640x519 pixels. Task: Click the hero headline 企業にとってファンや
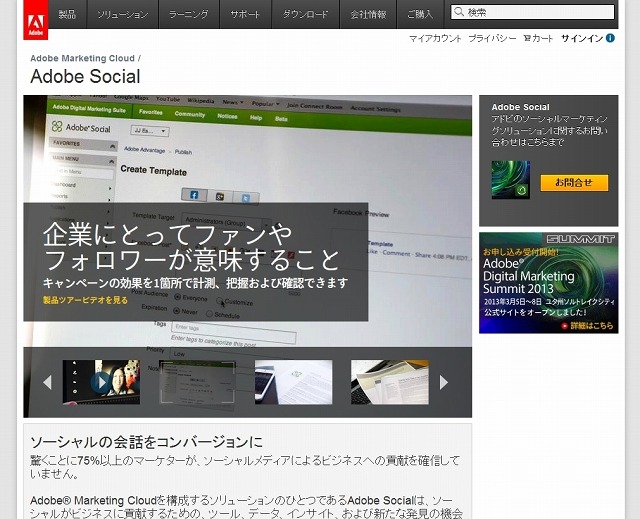[168, 235]
